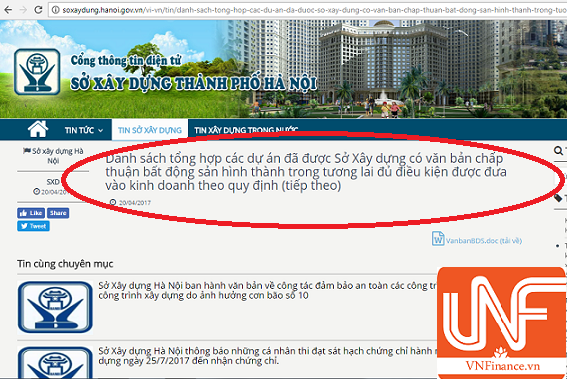Click the Word document icon beside VanbanBDS.doc
This screenshot has width=567, height=379.
pyautogui.click(x=438, y=239)
